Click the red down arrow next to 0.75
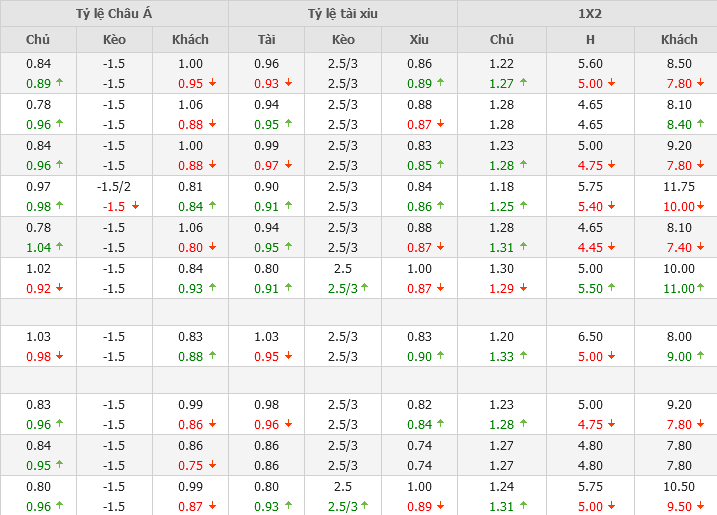This screenshot has height=515, width=717. point(212,465)
